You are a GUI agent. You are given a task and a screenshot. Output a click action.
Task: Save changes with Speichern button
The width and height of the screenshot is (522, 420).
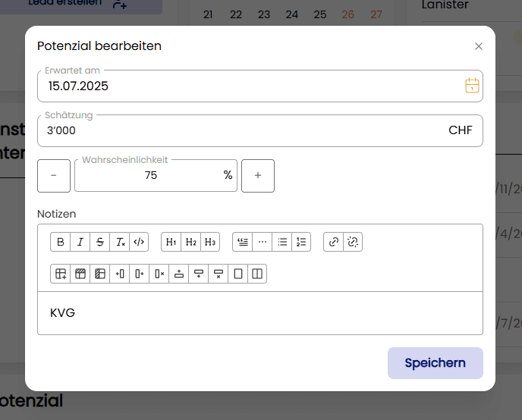coord(435,363)
